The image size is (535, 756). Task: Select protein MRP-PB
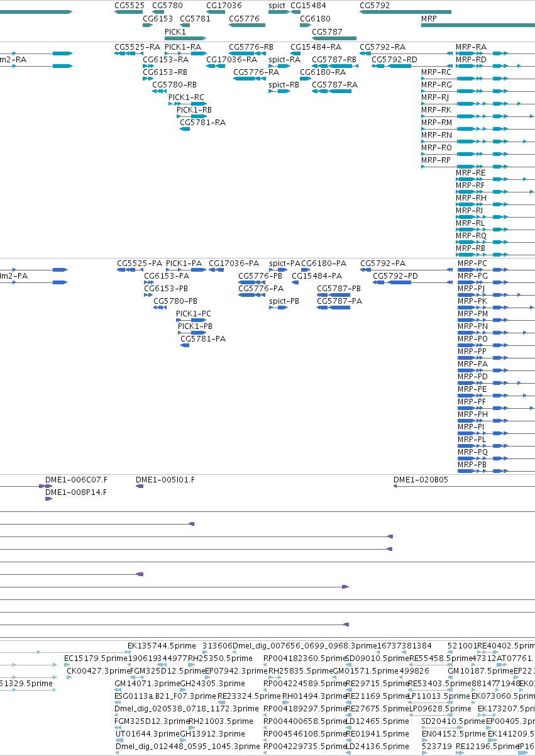[x=472, y=465]
